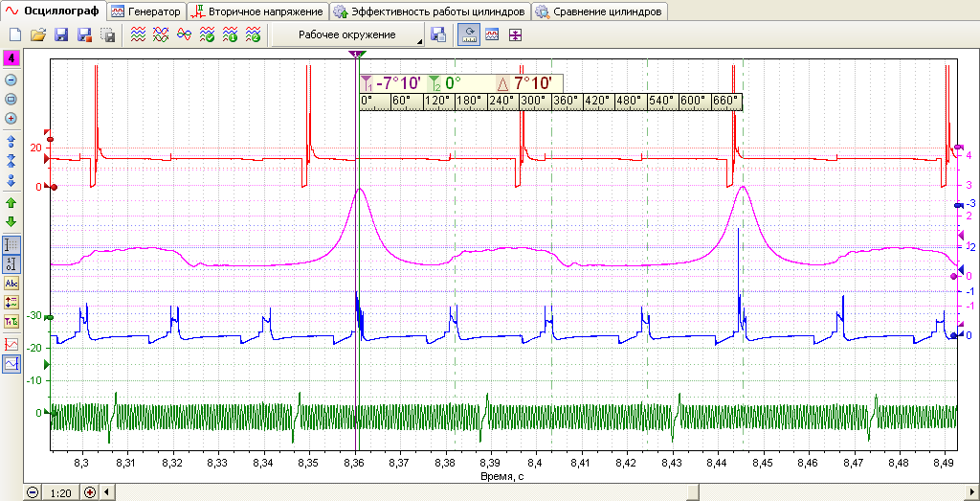
Task: Move channel down with green arrow
Action: (11, 222)
